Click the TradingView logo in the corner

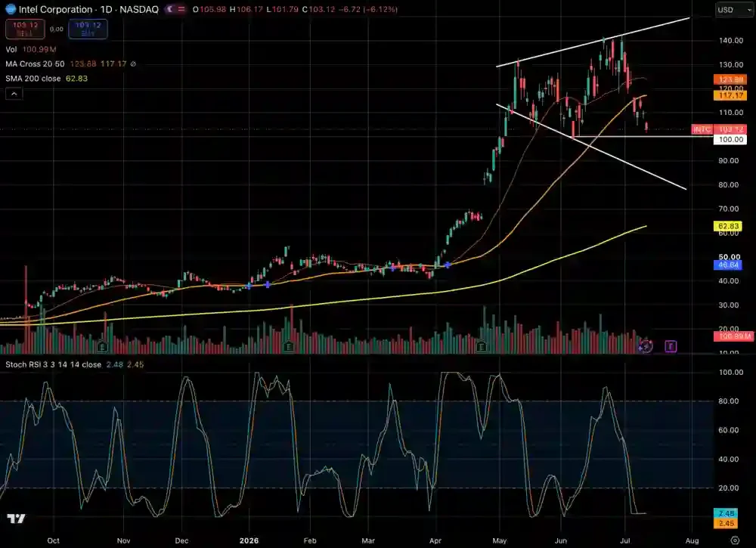[17, 519]
